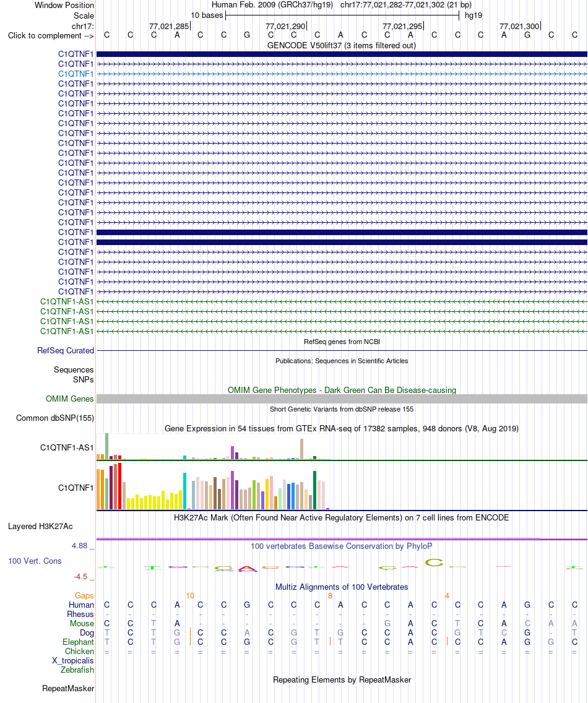Click the 100 Vert. Cons label
588x703 pixels.
pos(35,561)
